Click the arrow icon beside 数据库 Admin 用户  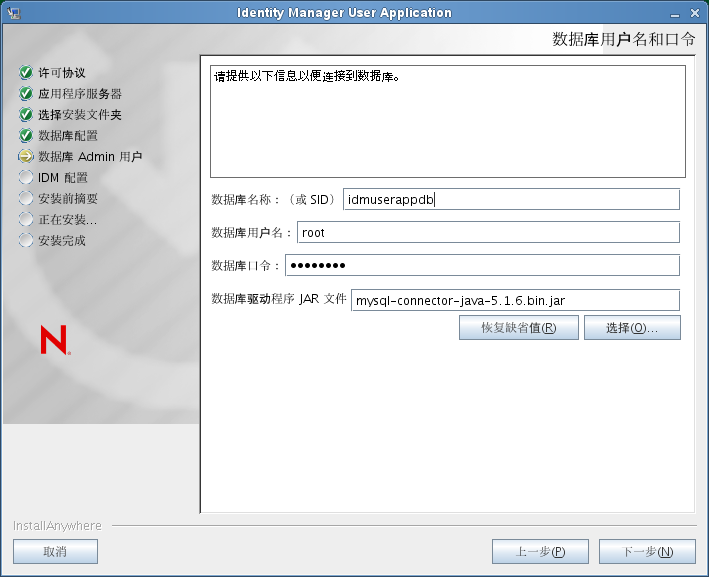26,156
